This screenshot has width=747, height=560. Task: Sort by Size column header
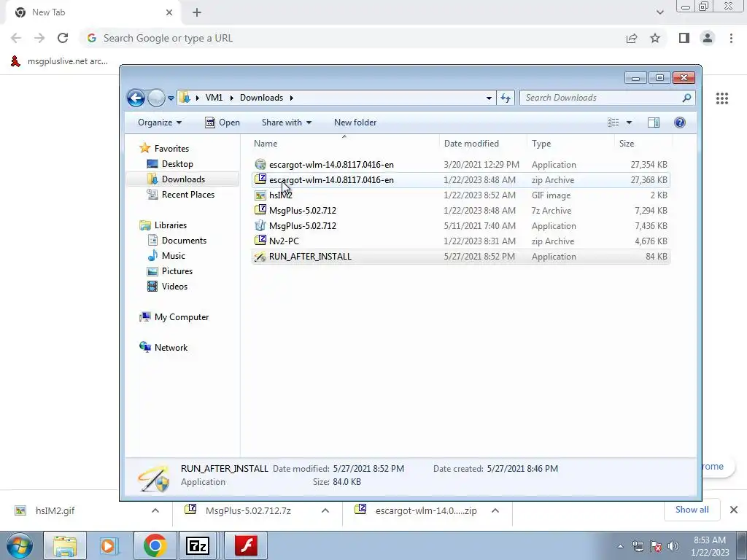click(643, 144)
